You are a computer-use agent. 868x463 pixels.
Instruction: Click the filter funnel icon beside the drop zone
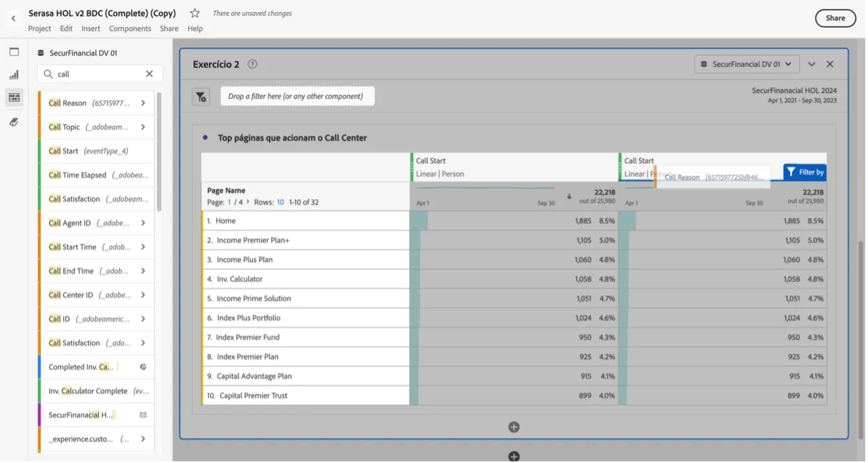pyautogui.click(x=201, y=97)
